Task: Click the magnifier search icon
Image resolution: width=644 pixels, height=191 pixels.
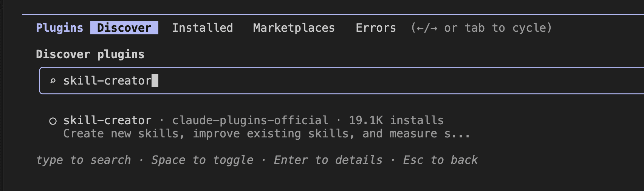Action: click(53, 81)
